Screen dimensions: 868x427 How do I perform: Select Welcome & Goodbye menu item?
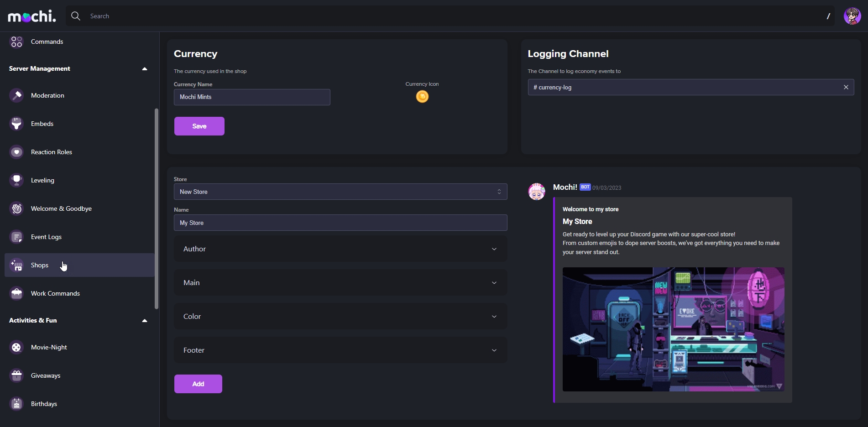tap(61, 208)
